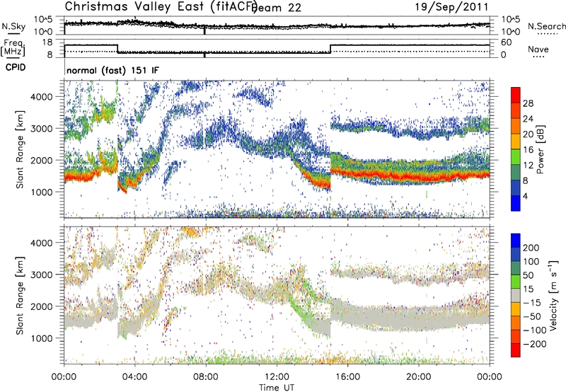This screenshot has height=392, width=566.
Task: Select the "Beam 22" label
Action: tap(277, 8)
